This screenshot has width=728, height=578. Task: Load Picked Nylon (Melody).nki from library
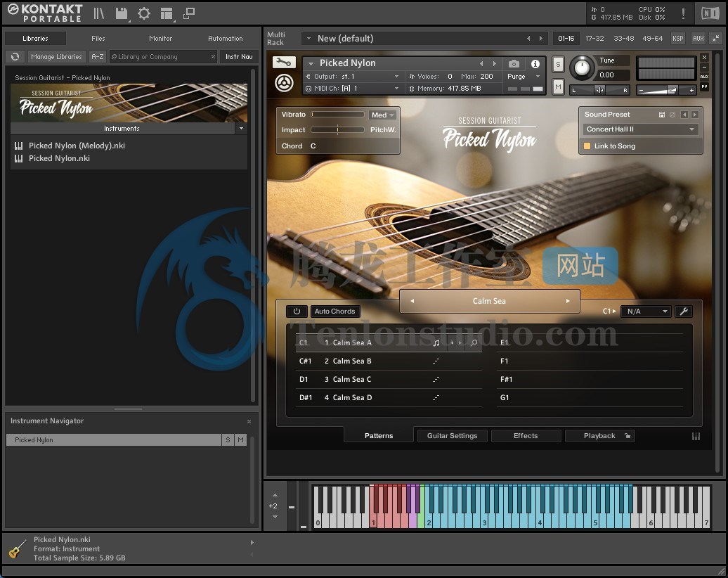tap(76, 146)
